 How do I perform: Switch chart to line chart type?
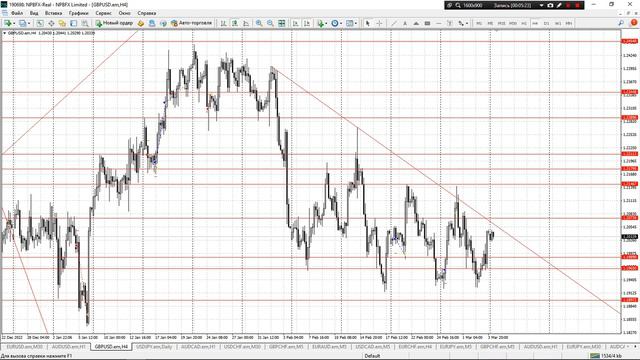point(246,23)
